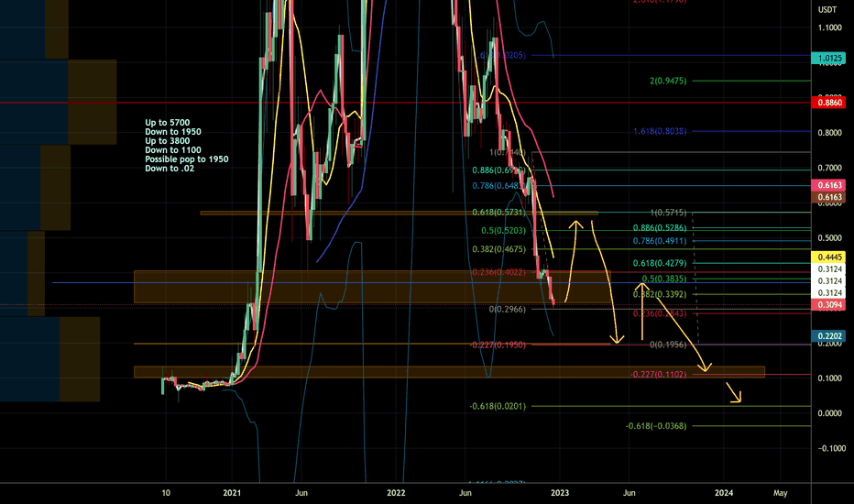This screenshot has width=854, height=504.
Task: Click the yellow 0.4445 price label
Action: [828, 257]
